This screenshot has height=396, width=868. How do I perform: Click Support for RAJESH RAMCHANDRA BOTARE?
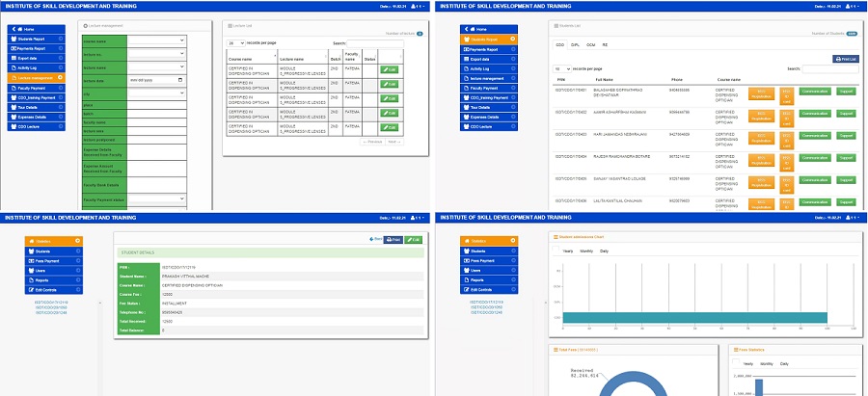pos(845,158)
